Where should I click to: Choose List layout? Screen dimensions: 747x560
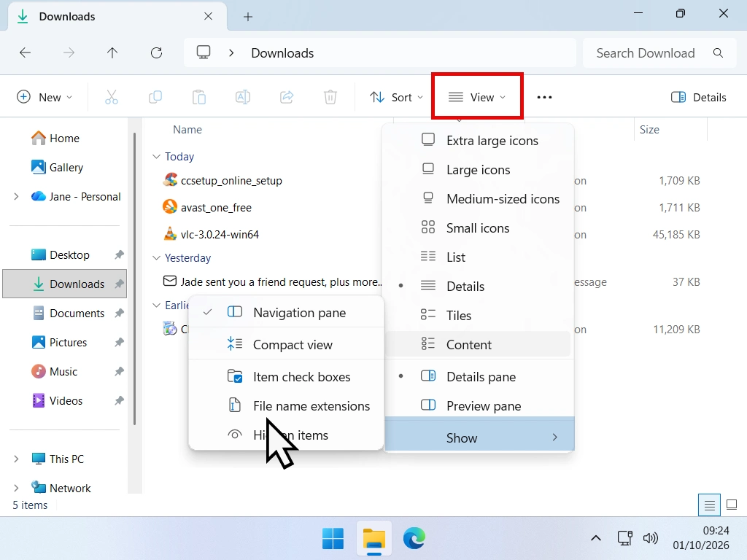[478, 257]
